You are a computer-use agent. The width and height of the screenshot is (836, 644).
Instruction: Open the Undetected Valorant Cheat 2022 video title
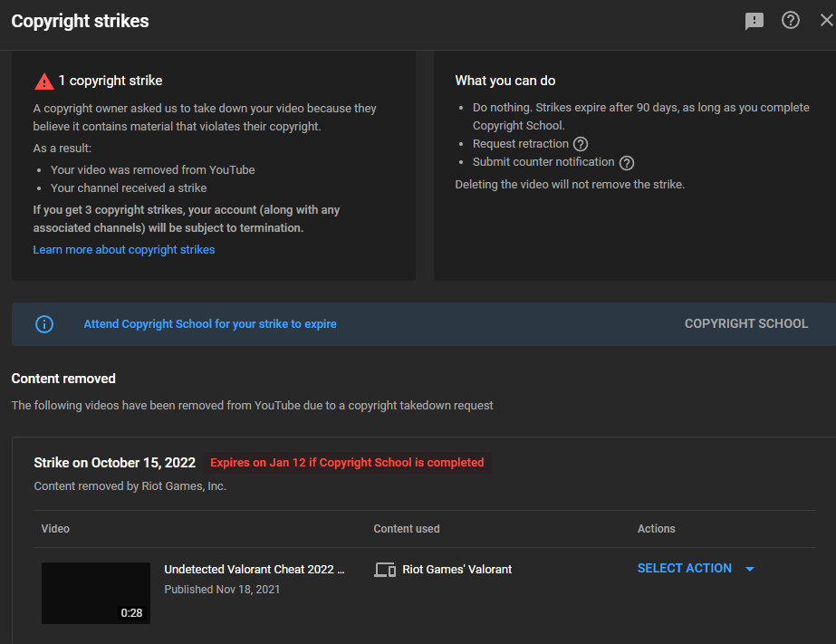[255, 569]
